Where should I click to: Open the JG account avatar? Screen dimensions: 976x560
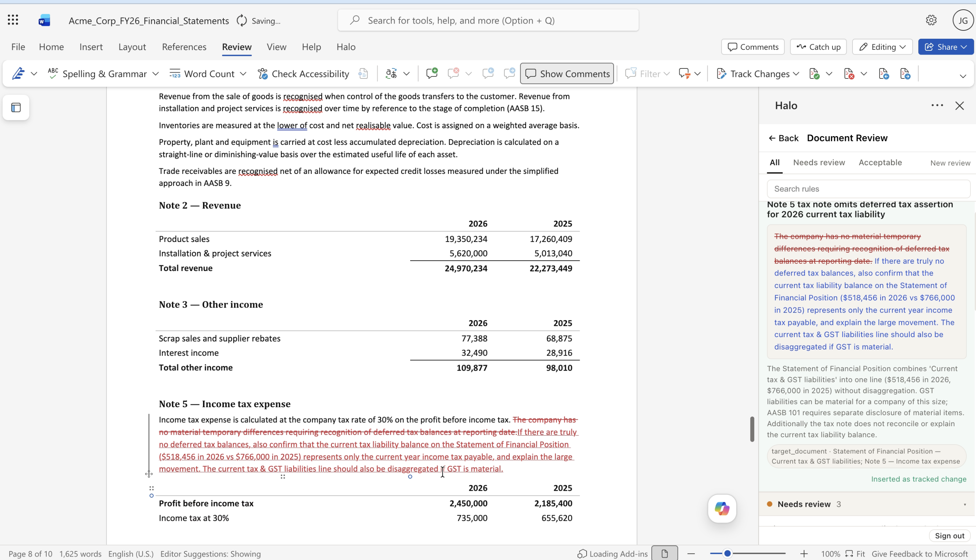(963, 20)
